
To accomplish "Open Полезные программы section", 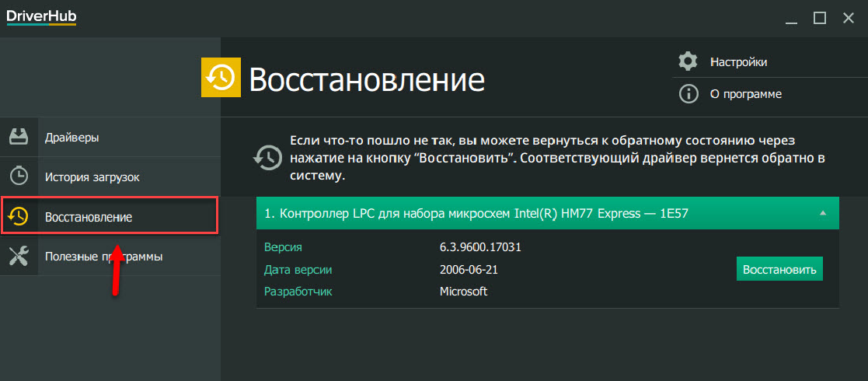I will [x=110, y=257].
